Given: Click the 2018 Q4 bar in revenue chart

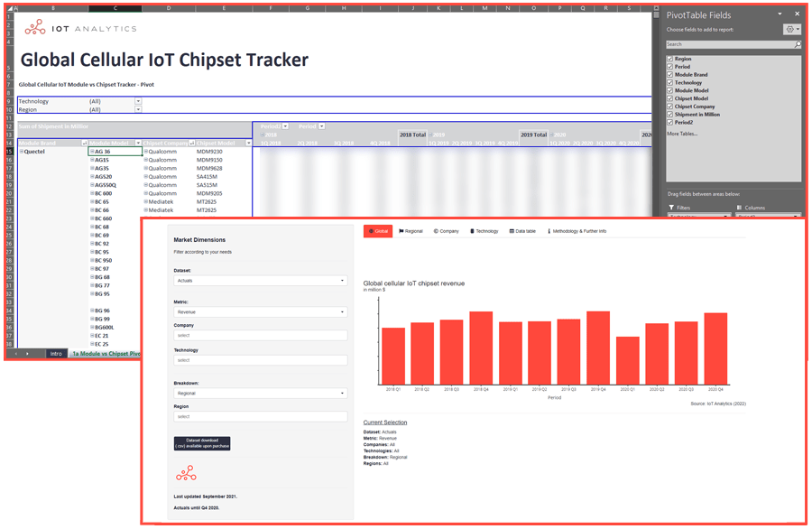Looking at the screenshot, I should [481, 348].
